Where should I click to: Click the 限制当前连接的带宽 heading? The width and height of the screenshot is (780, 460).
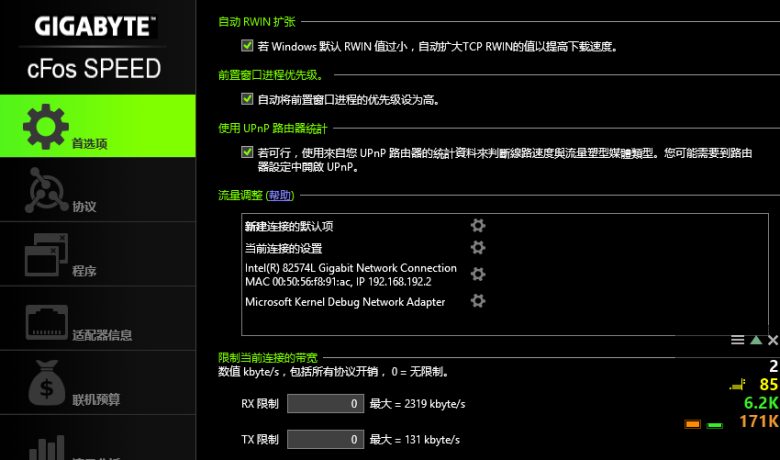tap(268, 358)
